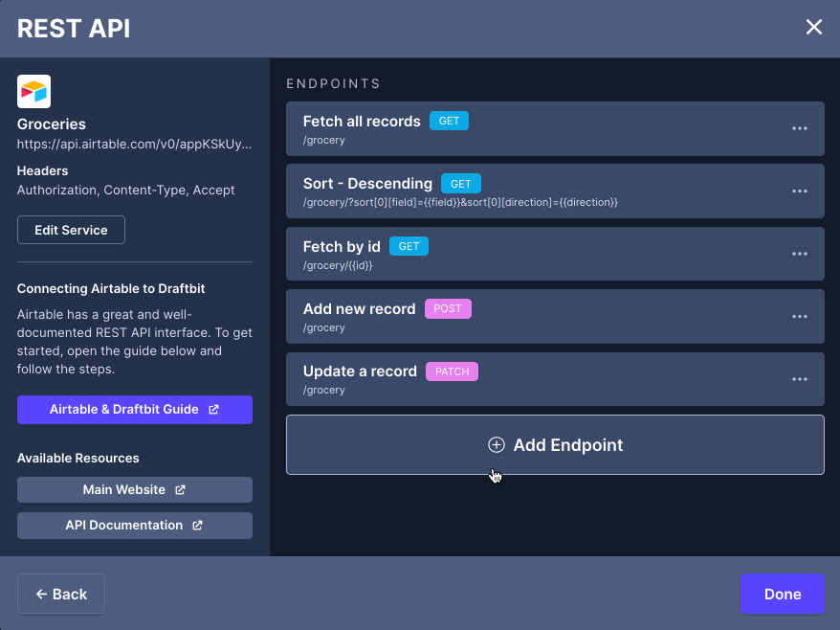This screenshot has height=630, width=840.
Task: Click the PATCH badge on Update a record
Action: pyautogui.click(x=453, y=371)
